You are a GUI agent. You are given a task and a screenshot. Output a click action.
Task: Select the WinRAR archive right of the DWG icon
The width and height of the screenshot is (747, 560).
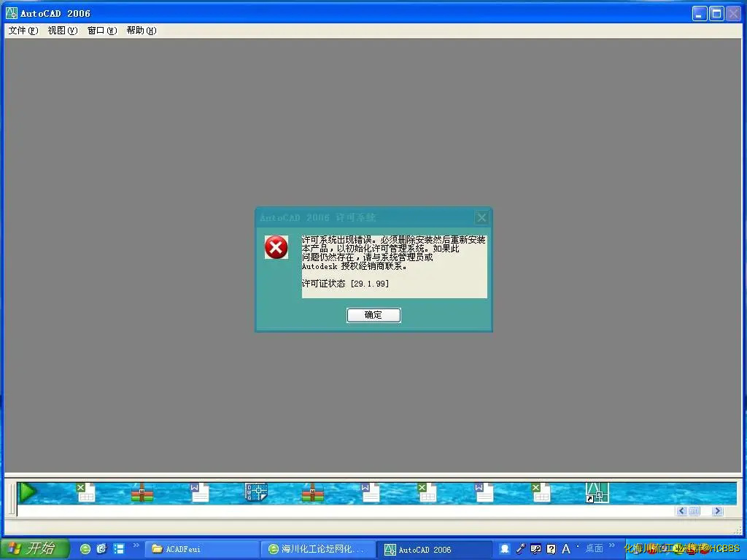point(312,493)
